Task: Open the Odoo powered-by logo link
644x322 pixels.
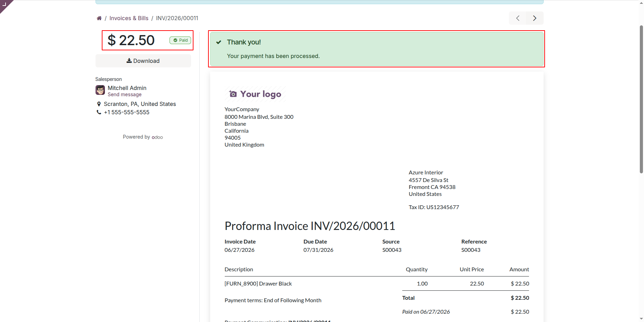Action: click(x=157, y=137)
